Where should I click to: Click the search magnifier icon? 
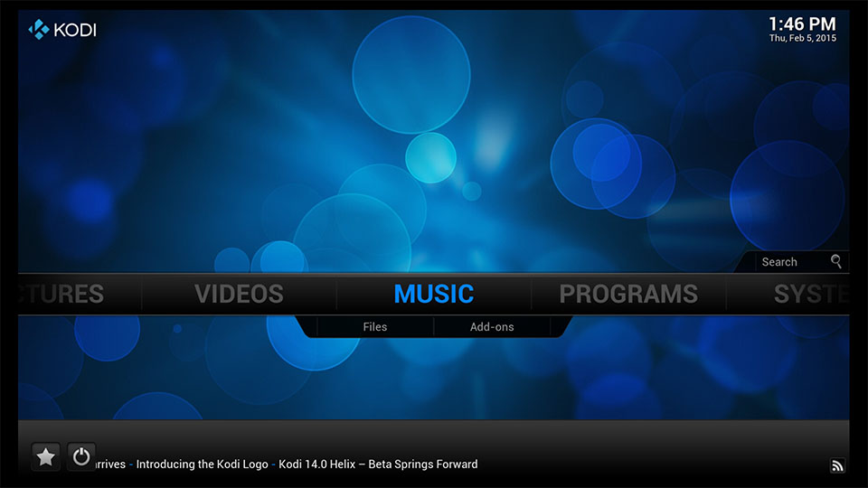(x=835, y=261)
